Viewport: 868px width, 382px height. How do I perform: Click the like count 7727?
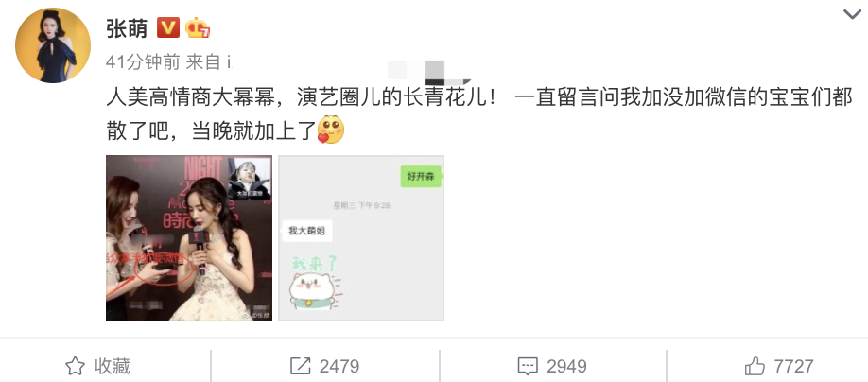point(793,367)
